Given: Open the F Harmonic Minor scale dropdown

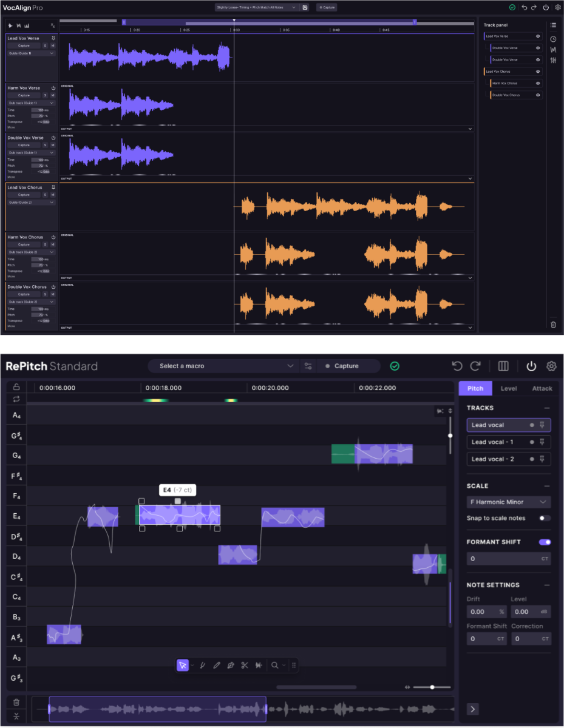Looking at the screenshot, I should click(509, 502).
